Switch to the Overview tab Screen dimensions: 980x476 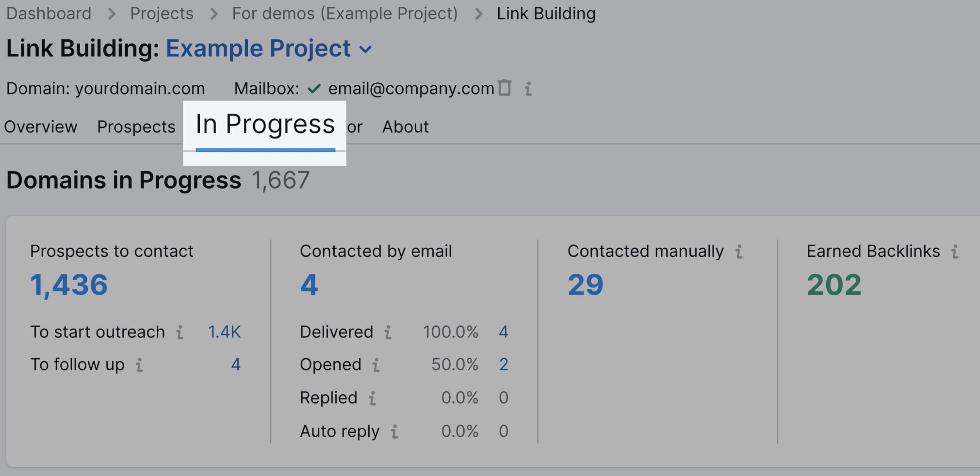pyautogui.click(x=41, y=127)
